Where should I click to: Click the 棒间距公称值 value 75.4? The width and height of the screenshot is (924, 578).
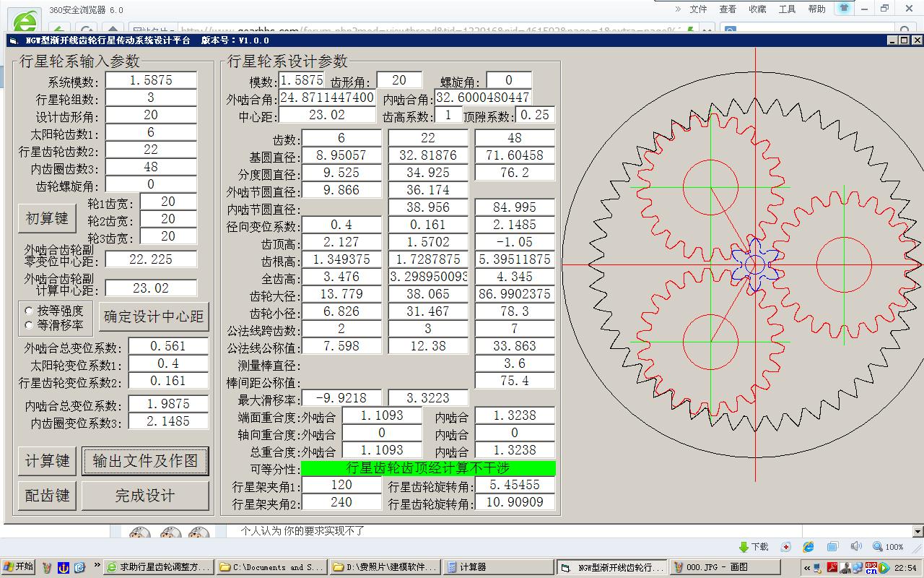click(515, 381)
